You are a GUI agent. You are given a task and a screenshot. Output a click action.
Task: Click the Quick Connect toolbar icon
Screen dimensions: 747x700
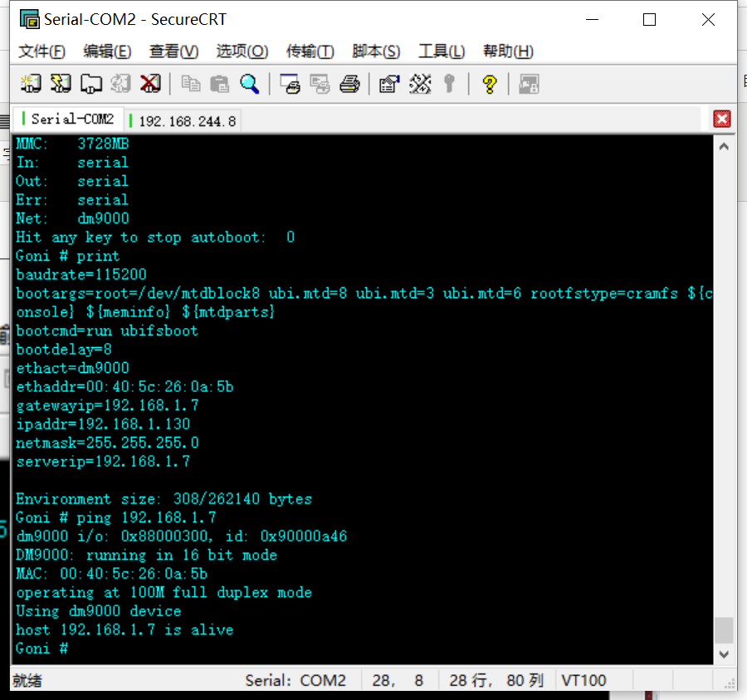click(x=61, y=84)
